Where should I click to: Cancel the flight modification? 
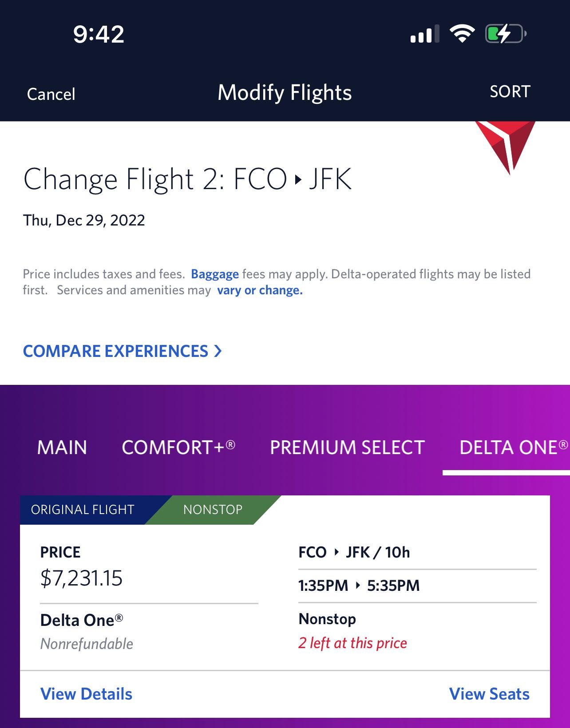(51, 94)
